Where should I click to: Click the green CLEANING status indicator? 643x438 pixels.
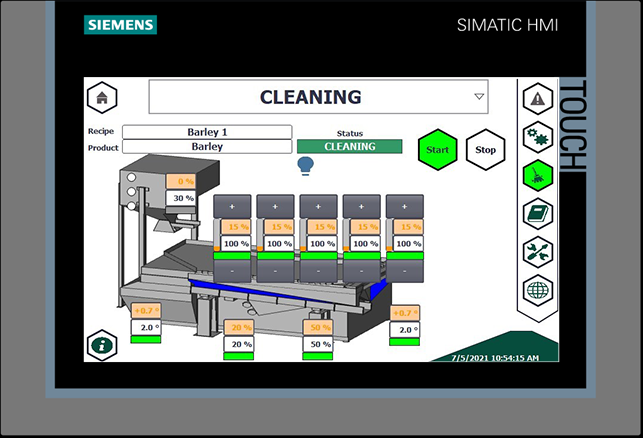click(x=349, y=146)
